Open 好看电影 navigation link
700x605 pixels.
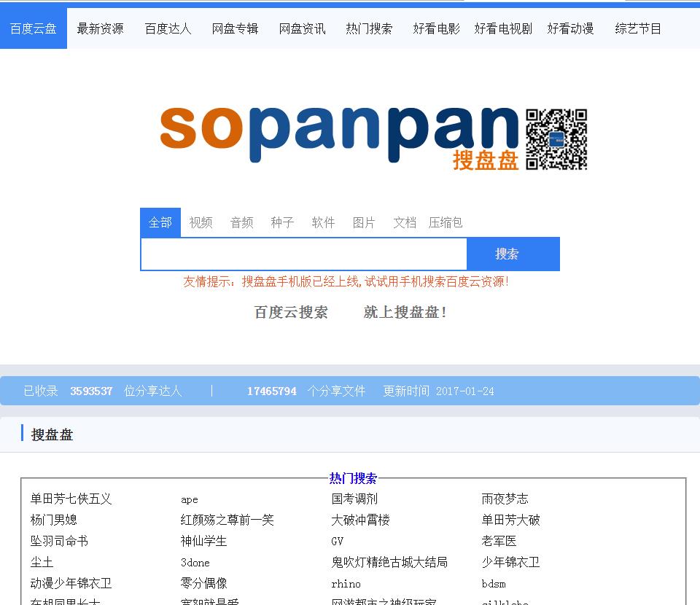tap(436, 28)
